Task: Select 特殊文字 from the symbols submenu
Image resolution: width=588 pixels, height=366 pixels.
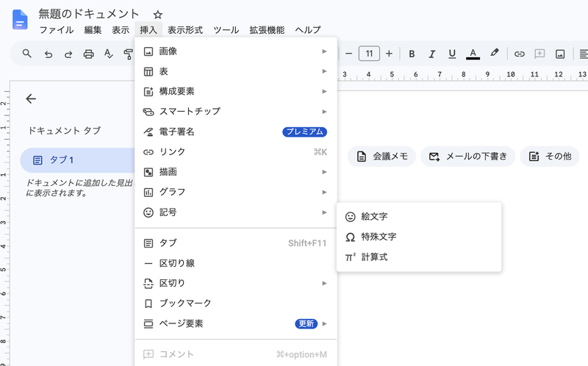Action: tap(419, 237)
